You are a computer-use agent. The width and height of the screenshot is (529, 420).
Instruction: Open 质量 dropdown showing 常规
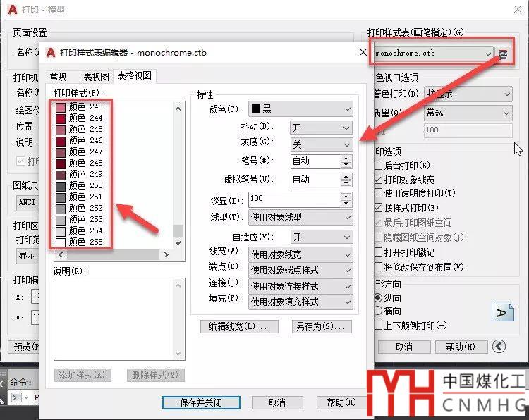tap(468, 113)
